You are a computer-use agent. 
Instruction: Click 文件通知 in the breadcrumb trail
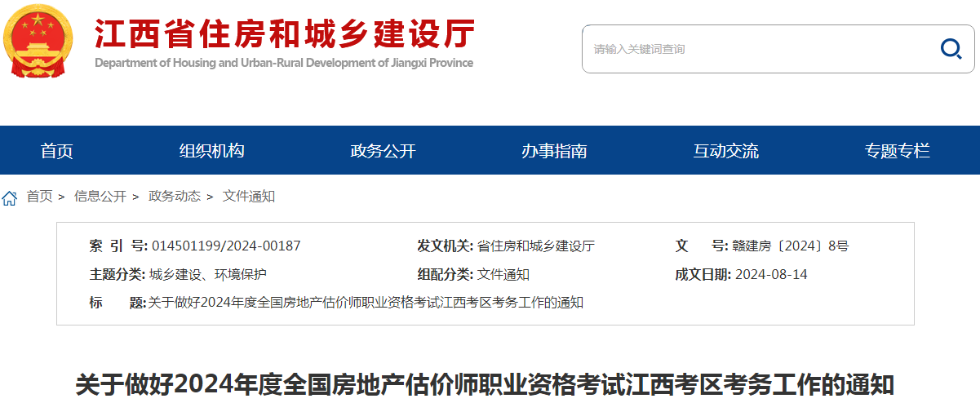(x=249, y=197)
